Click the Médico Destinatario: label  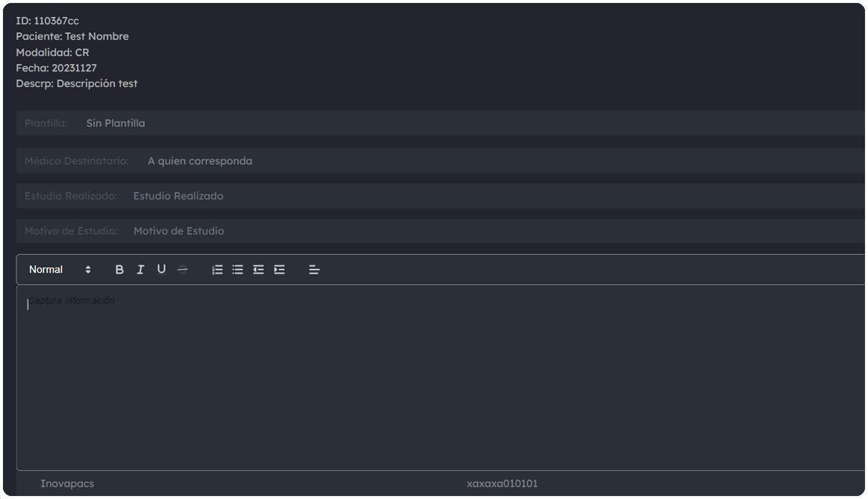77,161
